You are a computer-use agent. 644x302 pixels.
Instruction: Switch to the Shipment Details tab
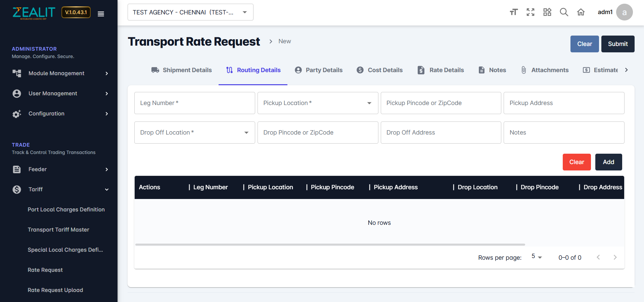pyautogui.click(x=182, y=70)
